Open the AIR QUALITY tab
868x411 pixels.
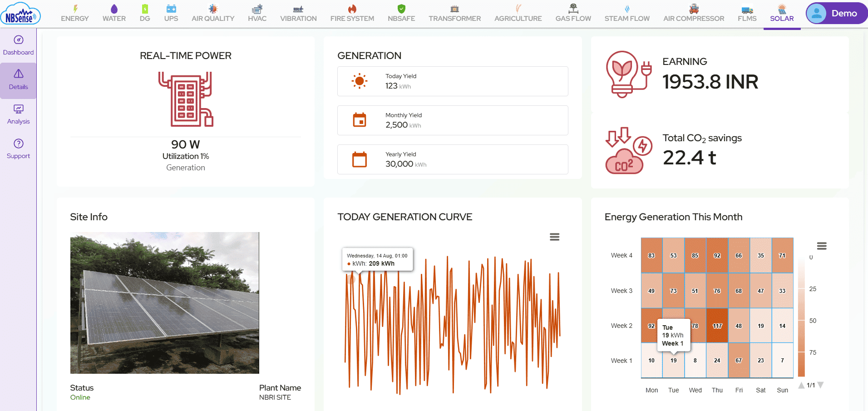pos(213,14)
